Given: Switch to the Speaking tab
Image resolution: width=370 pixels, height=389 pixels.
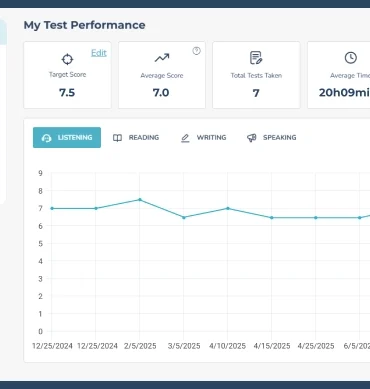Looking at the screenshot, I should tap(271, 138).
